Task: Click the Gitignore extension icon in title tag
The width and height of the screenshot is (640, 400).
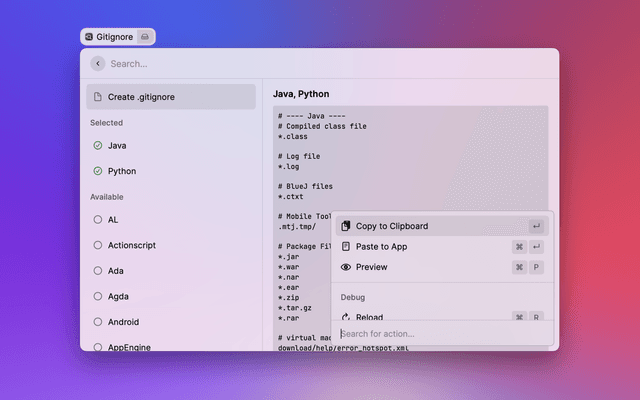Action: coord(89,36)
